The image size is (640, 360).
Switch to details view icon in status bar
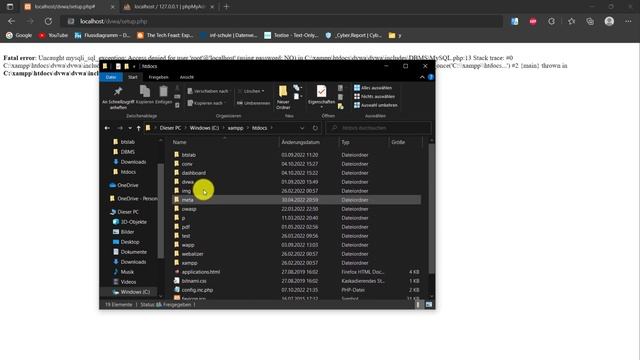pos(418,304)
